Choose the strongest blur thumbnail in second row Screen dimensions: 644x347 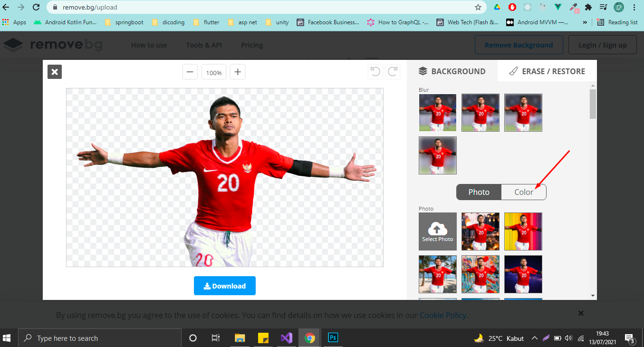click(438, 155)
